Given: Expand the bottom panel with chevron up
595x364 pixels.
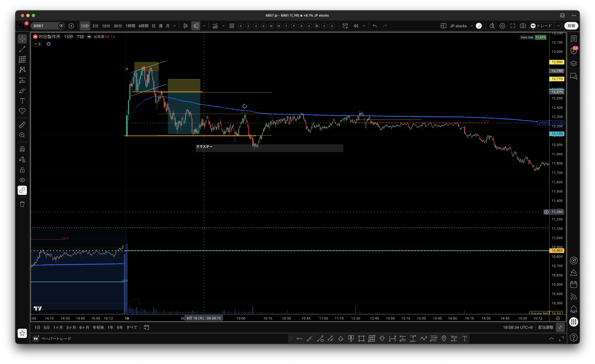Looking at the screenshot, I should click(552, 339).
